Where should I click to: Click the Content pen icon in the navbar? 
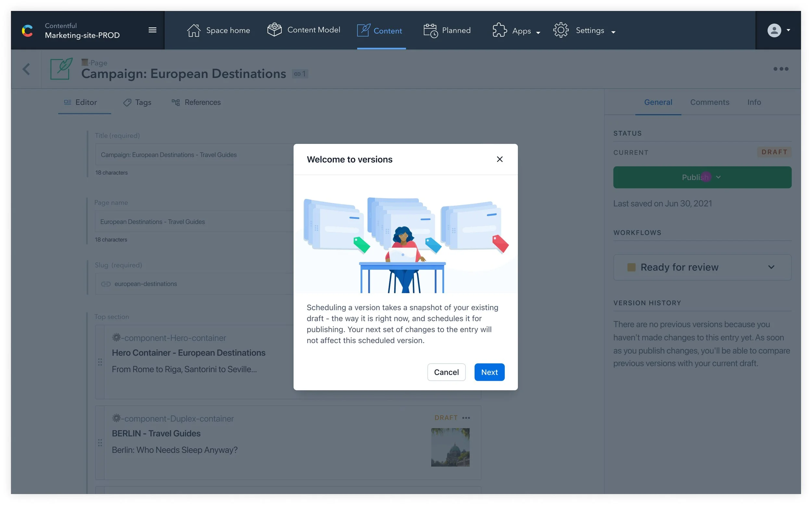click(363, 31)
